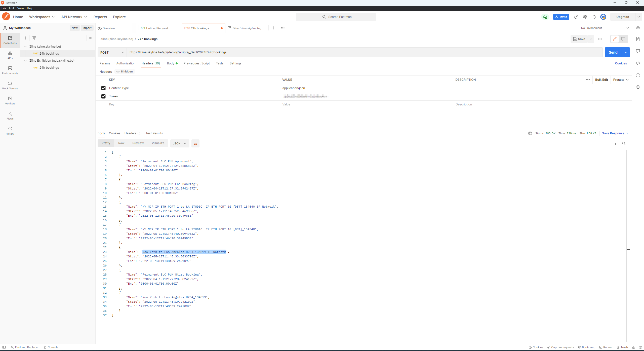Open the Presets dropdown
Screen dimensions: 644x351
coord(621,80)
